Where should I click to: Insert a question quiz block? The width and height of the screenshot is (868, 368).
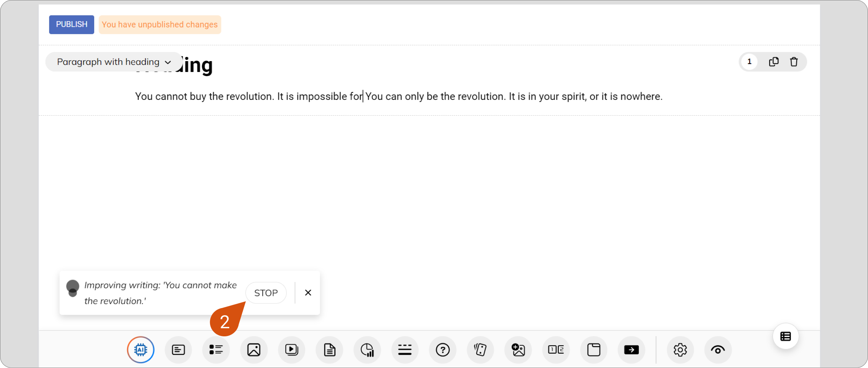[x=443, y=350]
